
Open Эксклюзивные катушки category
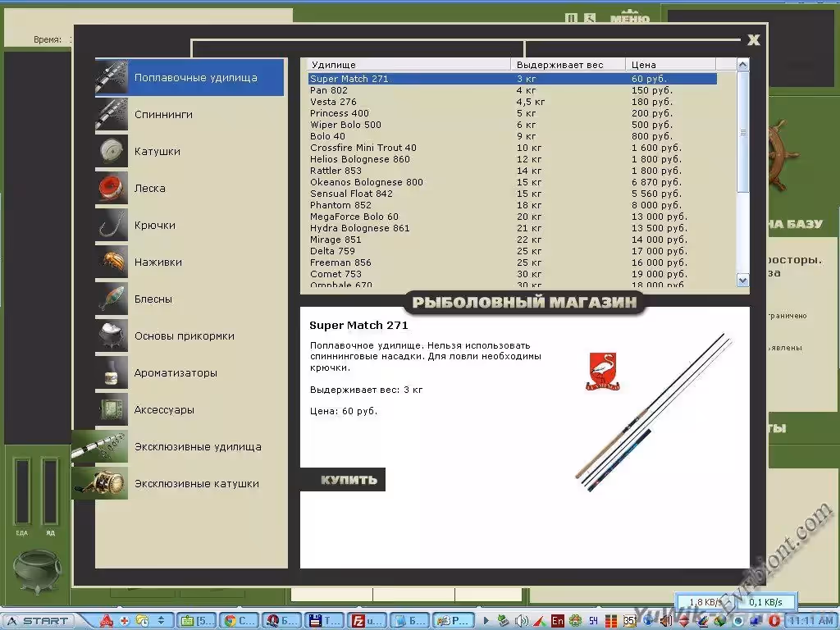pyautogui.click(x=196, y=484)
